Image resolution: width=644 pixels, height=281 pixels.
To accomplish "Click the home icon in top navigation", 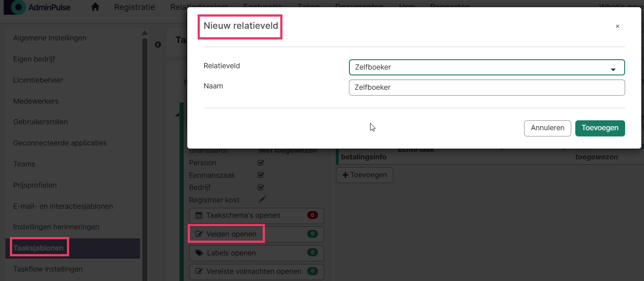I will click(95, 7).
